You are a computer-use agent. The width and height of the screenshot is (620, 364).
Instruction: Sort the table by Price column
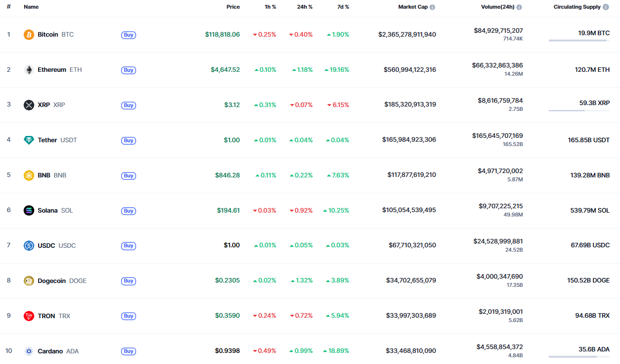[x=233, y=7]
